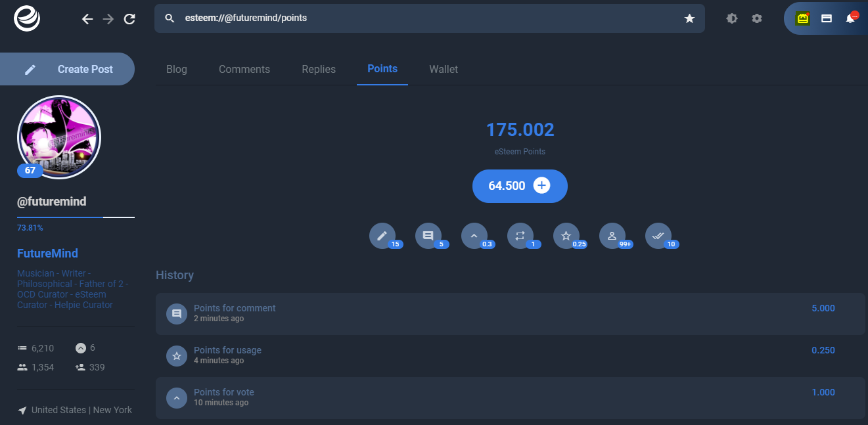Click the United States | New York location
The image size is (868, 425).
[x=81, y=410]
